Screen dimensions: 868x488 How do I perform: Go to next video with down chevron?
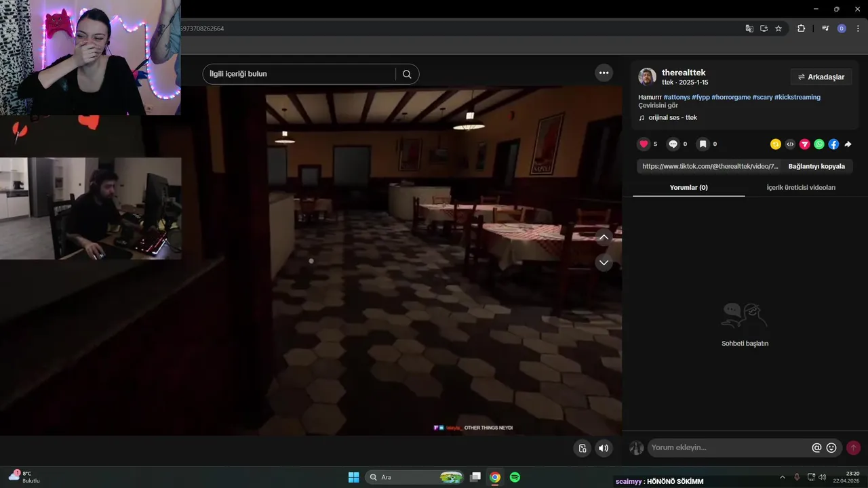(604, 262)
